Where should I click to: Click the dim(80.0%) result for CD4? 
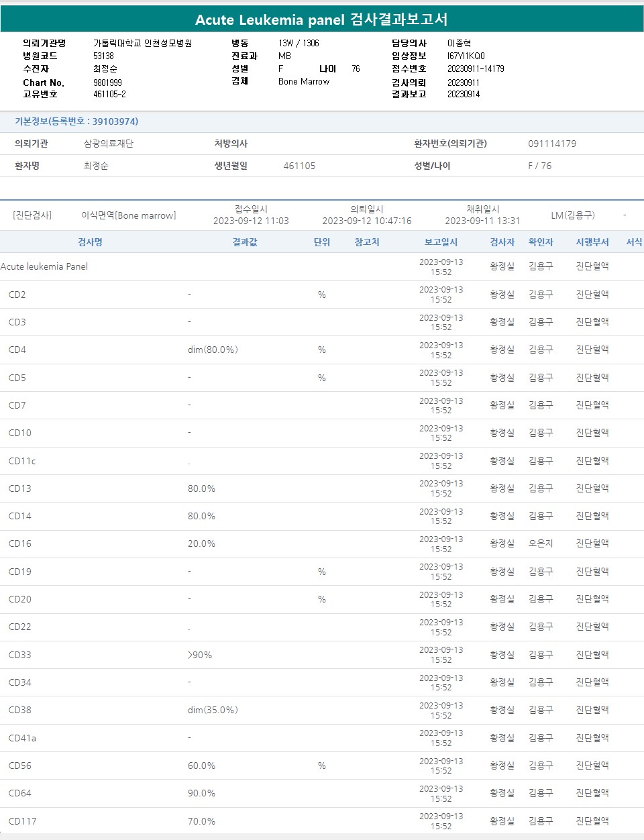tap(213, 350)
